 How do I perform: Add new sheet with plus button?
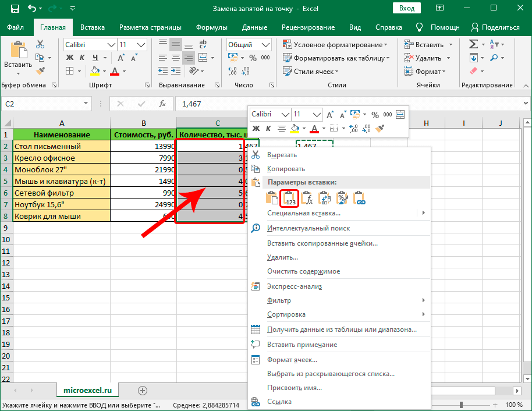(x=143, y=391)
